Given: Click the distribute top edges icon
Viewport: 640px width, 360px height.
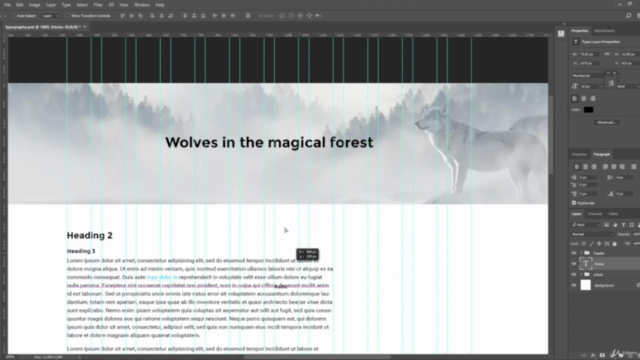Looking at the screenshot, I should 185,16.
